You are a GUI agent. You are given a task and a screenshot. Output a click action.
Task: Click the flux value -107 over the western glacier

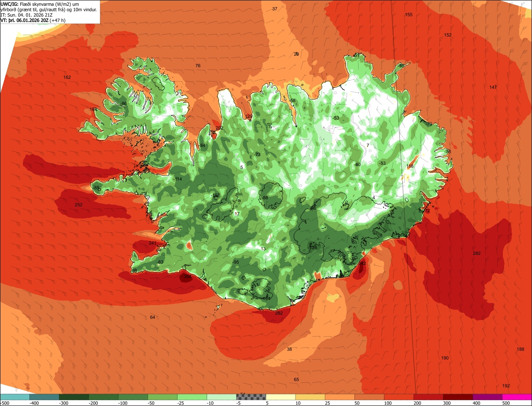[x=215, y=195]
